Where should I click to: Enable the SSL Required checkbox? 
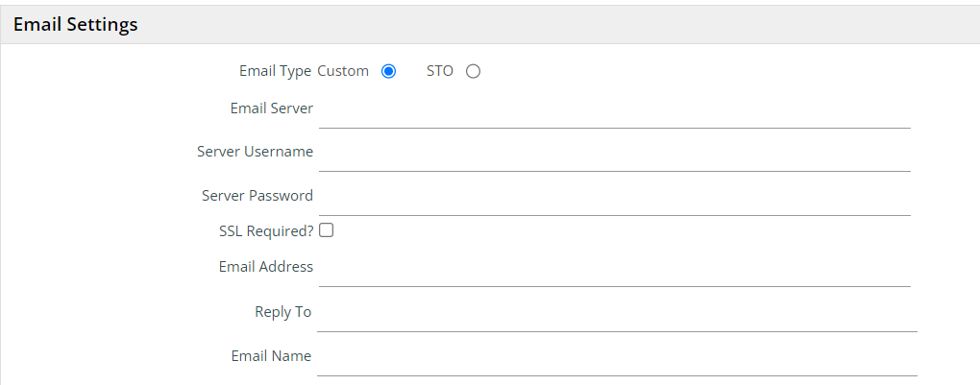[326, 230]
